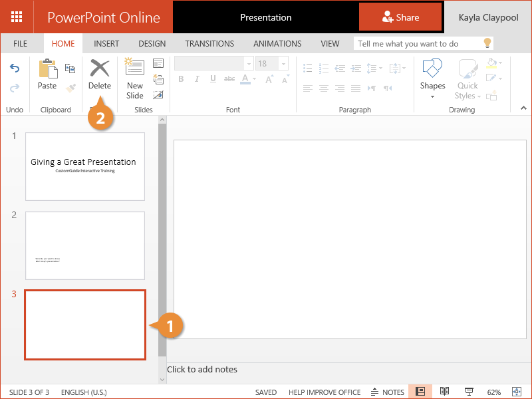Switch to the TRANSITIONS tab

click(x=209, y=44)
